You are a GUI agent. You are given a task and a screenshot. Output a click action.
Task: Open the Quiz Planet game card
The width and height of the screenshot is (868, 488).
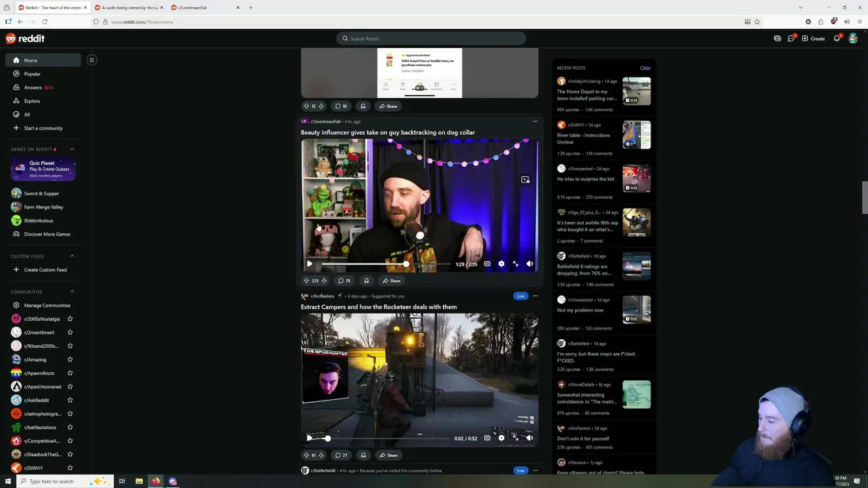click(43, 169)
